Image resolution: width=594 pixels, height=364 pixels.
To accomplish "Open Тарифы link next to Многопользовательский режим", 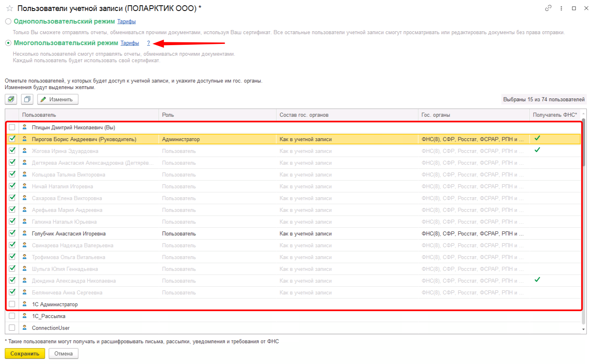I will tap(130, 43).
